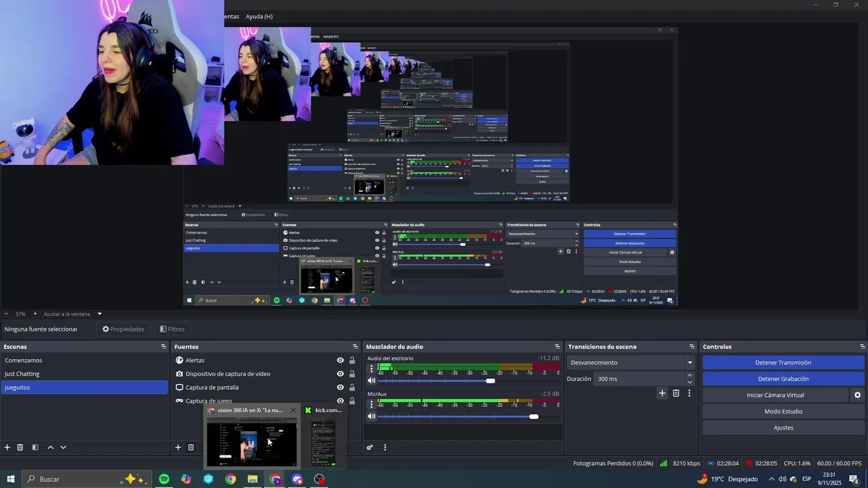Click the Buscar taskbar search box
This screenshot has height=488, width=868.
[85, 479]
